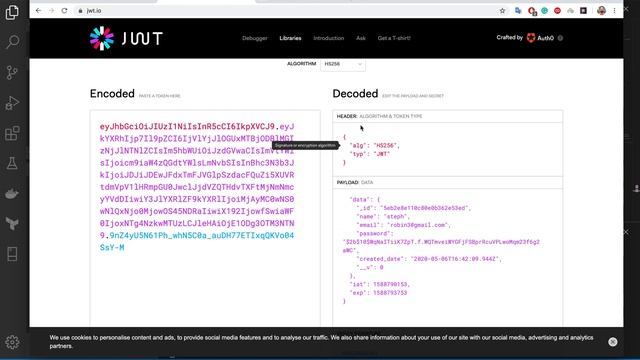Viewport: 640px width, 360px height.
Task: Open the cloud-shaped extension icon
Action: pyautogui.click(x=570, y=11)
